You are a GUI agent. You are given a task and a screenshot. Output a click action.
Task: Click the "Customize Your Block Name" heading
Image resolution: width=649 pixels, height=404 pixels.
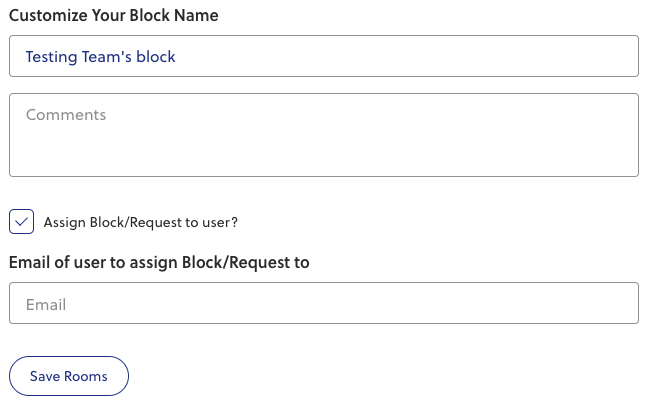tap(114, 16)
